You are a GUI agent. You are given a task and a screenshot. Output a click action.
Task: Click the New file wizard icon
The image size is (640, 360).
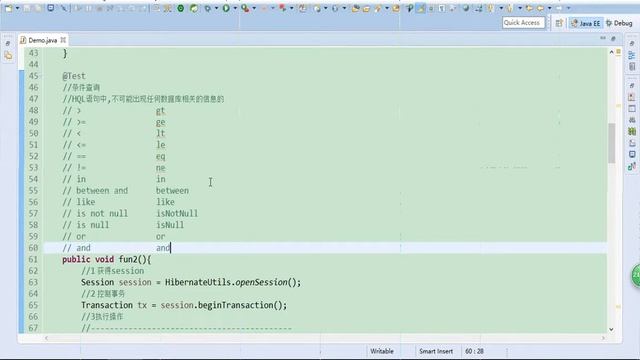pos(8,8)
